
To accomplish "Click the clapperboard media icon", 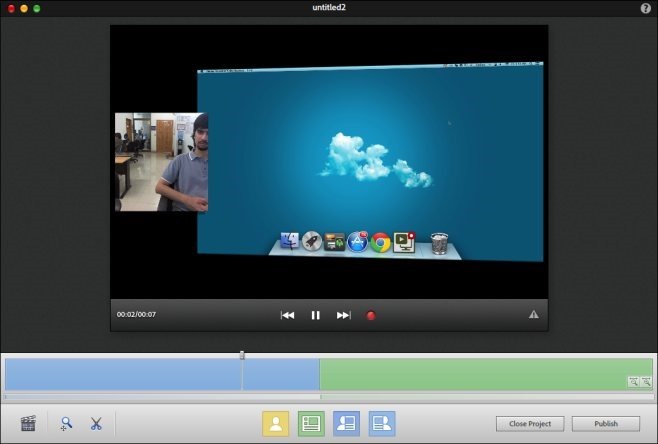I will tap(28, 423).
